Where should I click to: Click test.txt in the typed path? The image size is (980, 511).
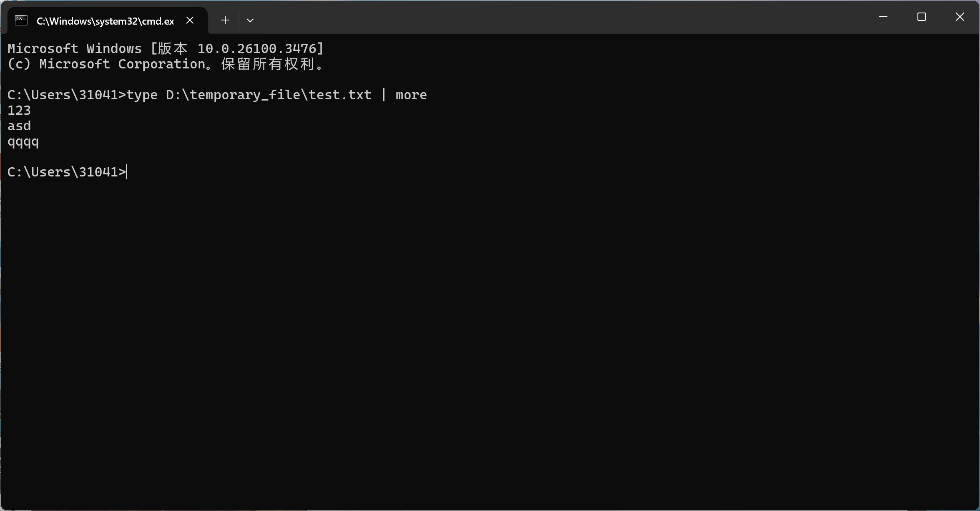click(340, 95)
